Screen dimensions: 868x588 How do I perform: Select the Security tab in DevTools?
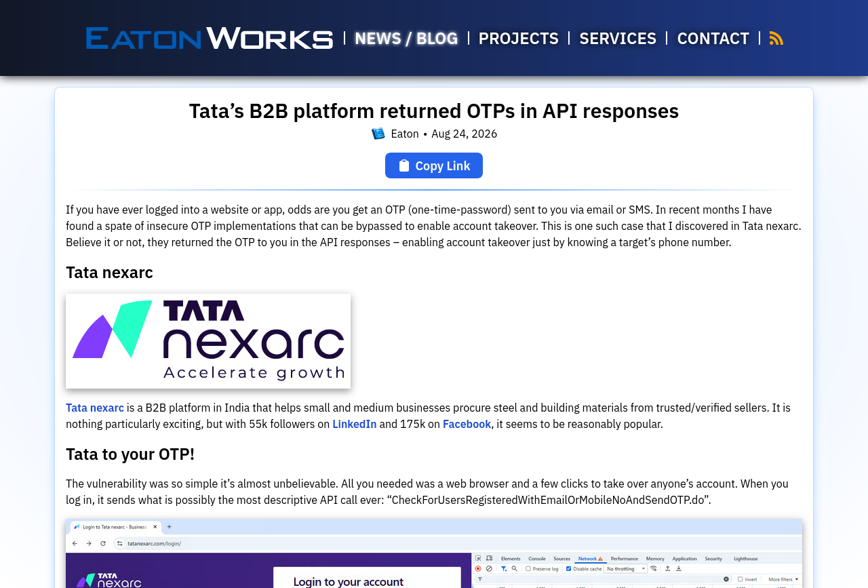[x=713, y=558]
